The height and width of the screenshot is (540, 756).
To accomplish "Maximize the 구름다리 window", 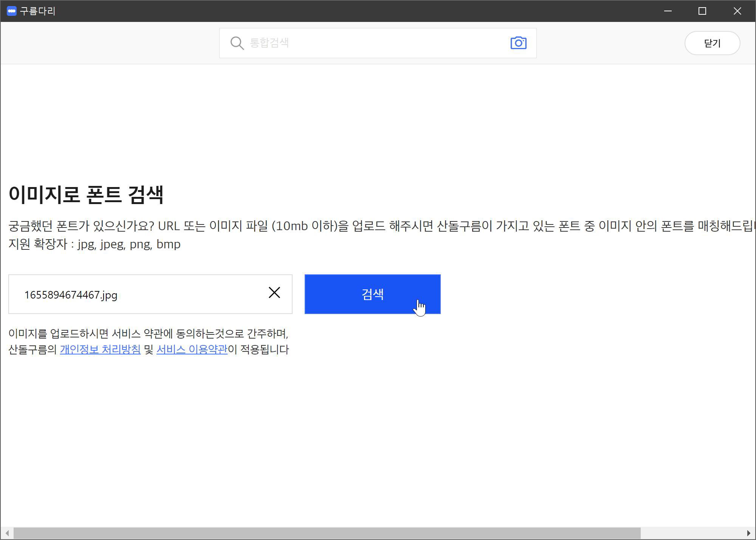I will click(x=702, y=11).
